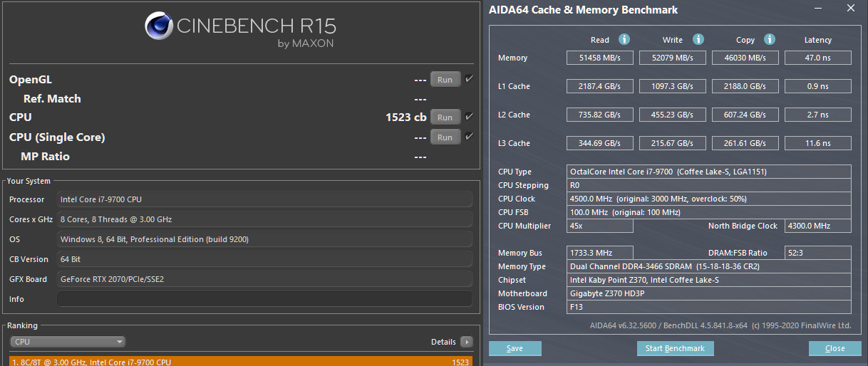Click the Memory Read value box

[x=599, y=58]
